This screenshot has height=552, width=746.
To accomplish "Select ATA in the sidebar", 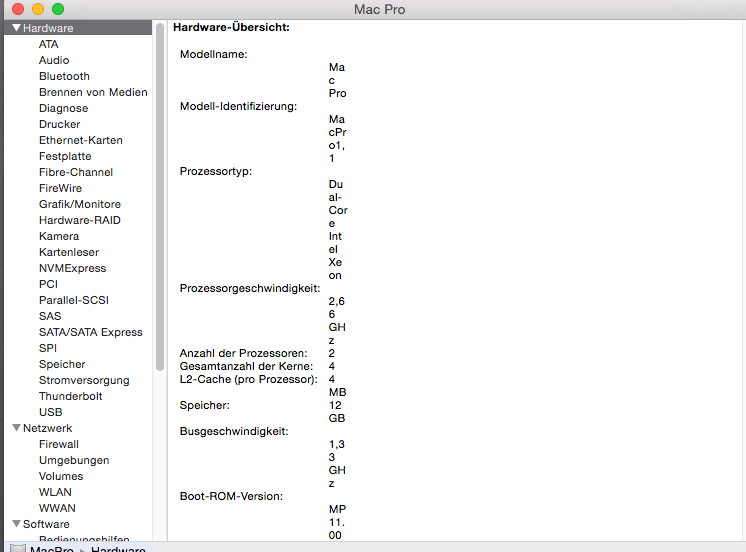I will coord(49,44).
